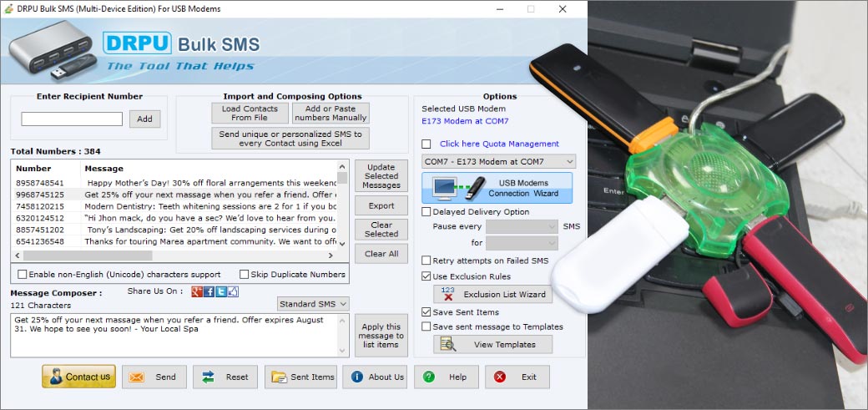Apply this message to list items
The width and height of the screenshot is (868, 410).
[x=381, y=336]
